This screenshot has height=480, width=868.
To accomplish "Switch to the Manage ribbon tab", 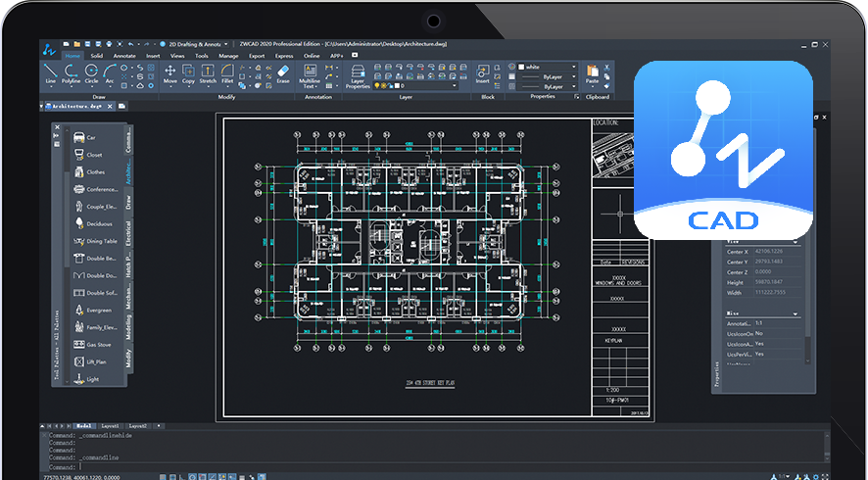I will click(228, 56).
